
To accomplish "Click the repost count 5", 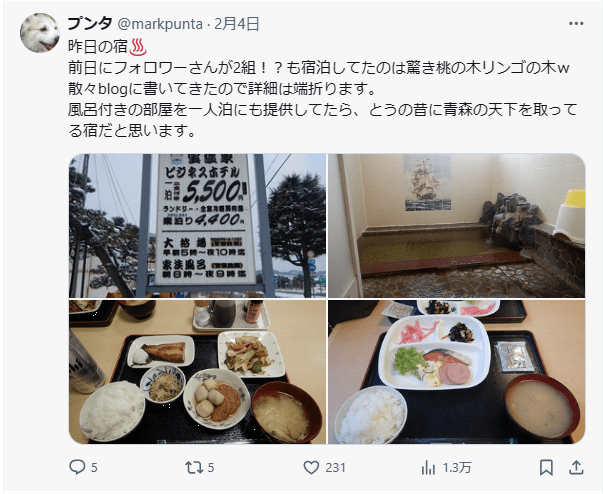I will pos(211,467).
